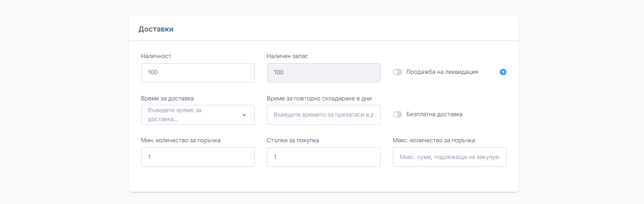Click the Макс. количество за поръчка label
The height and width of the screenshot is (204, 644).
click(x=433, y=140)
